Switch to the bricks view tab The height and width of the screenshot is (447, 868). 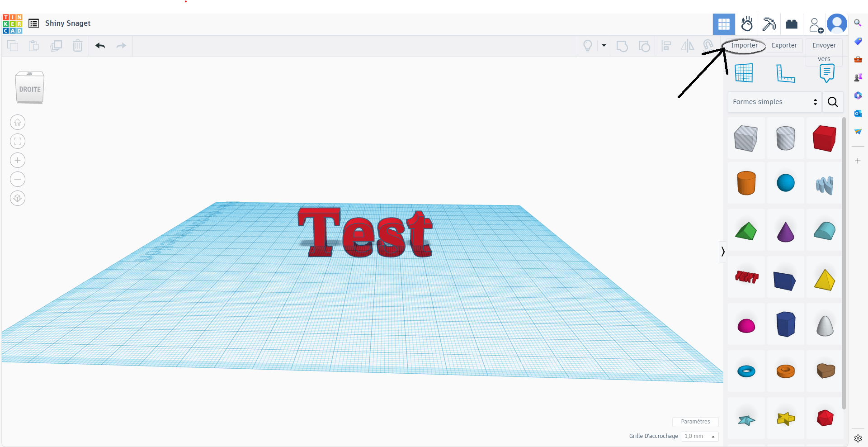pyautogui.click(x=791, y=24)
